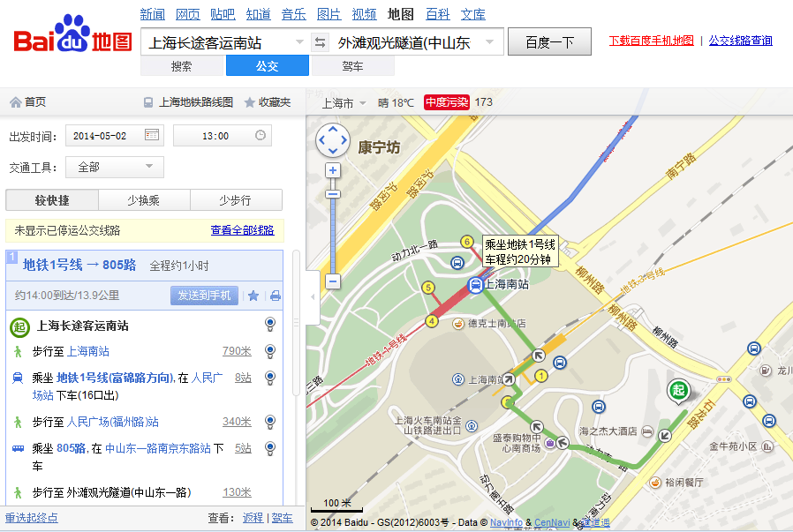
Task: Click the 重选起终点 link
Action: point(32,518)
